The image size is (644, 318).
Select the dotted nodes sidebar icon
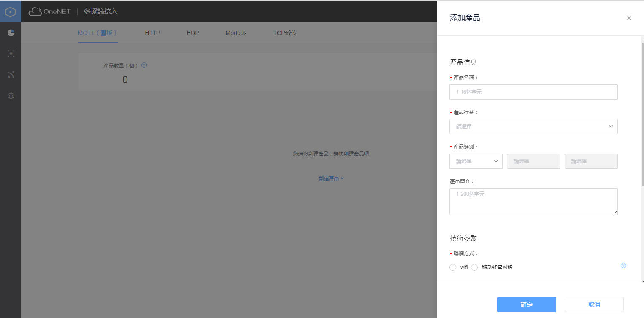click(x=11, y=54)
